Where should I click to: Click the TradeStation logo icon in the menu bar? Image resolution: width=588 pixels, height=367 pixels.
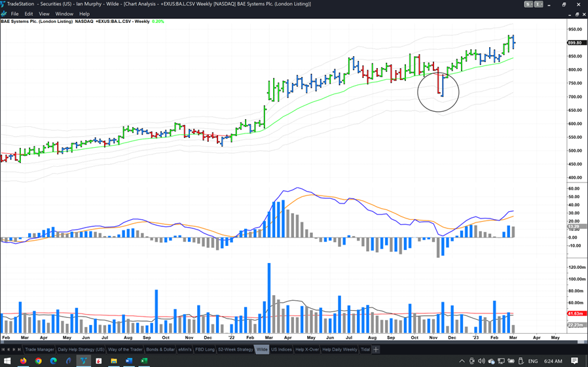click(x=4, y=14)
